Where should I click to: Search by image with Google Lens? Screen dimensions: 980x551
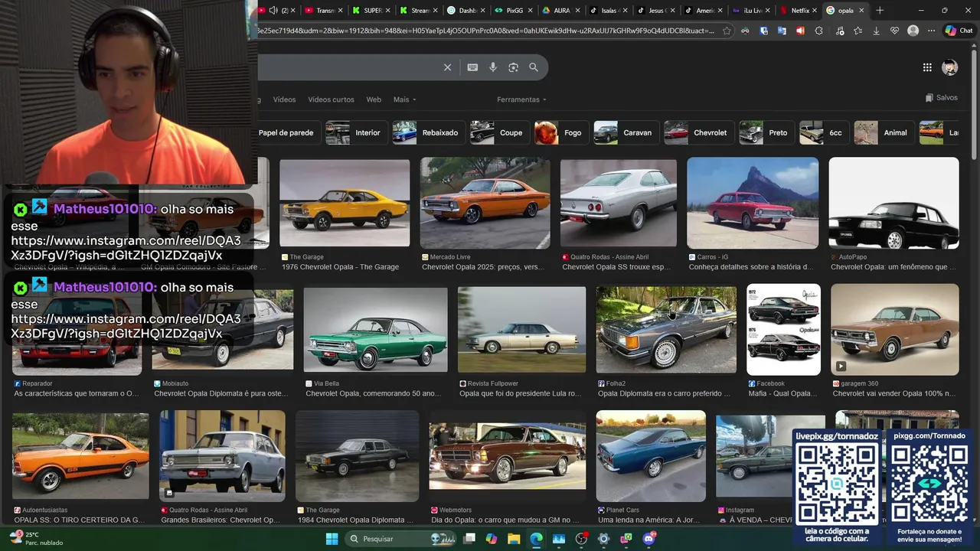[x=513, y=67]
